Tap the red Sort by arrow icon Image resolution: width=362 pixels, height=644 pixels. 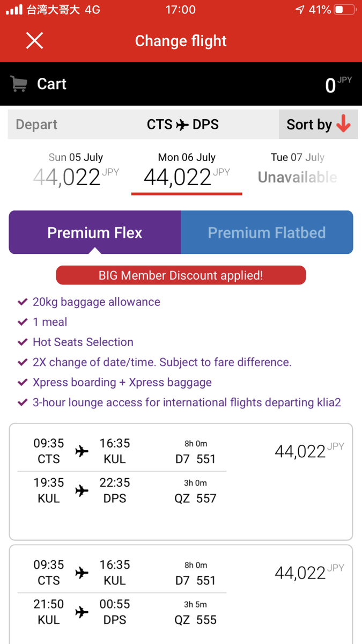[343, 125]
